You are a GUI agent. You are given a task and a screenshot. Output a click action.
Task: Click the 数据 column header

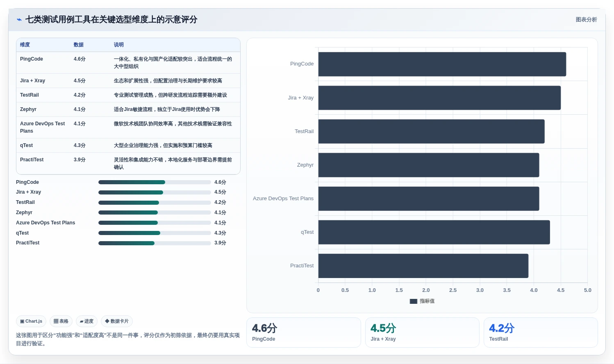point(79,45)
